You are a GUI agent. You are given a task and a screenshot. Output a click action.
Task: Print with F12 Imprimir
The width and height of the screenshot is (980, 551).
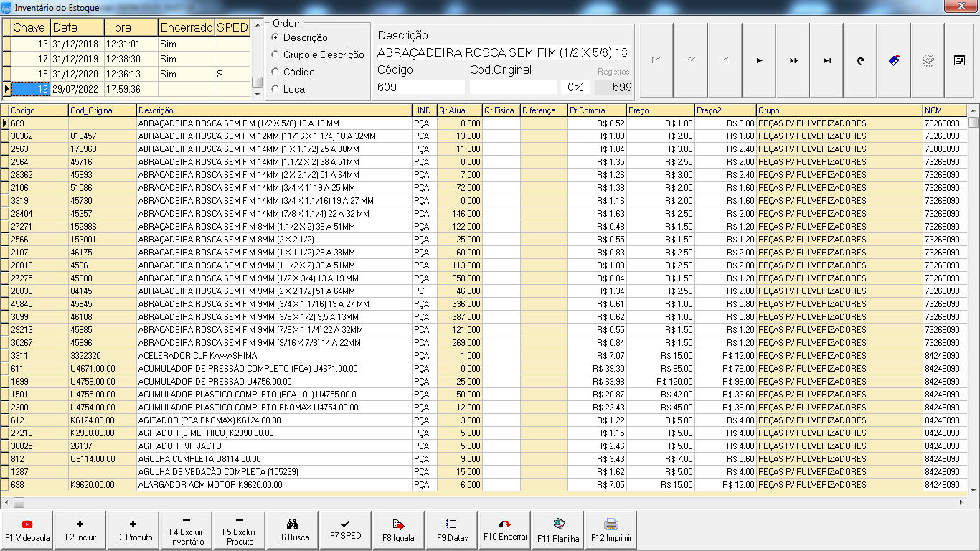tap(611, 530)
